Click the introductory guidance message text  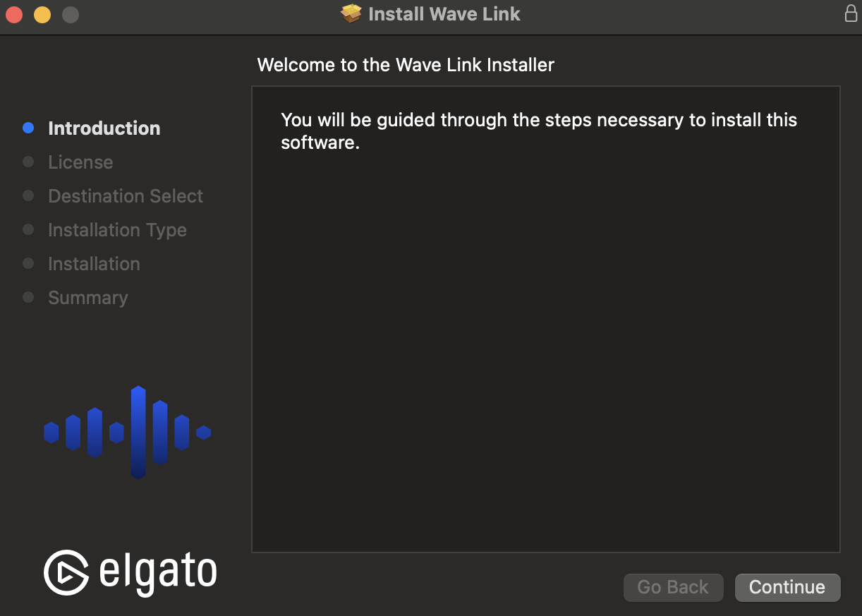click(x=538, y=131)
